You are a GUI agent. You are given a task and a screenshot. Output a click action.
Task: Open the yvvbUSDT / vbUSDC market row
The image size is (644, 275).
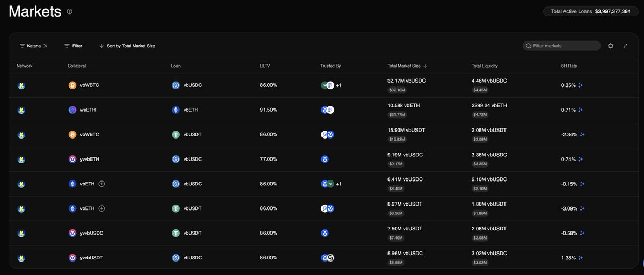(268, 258)
